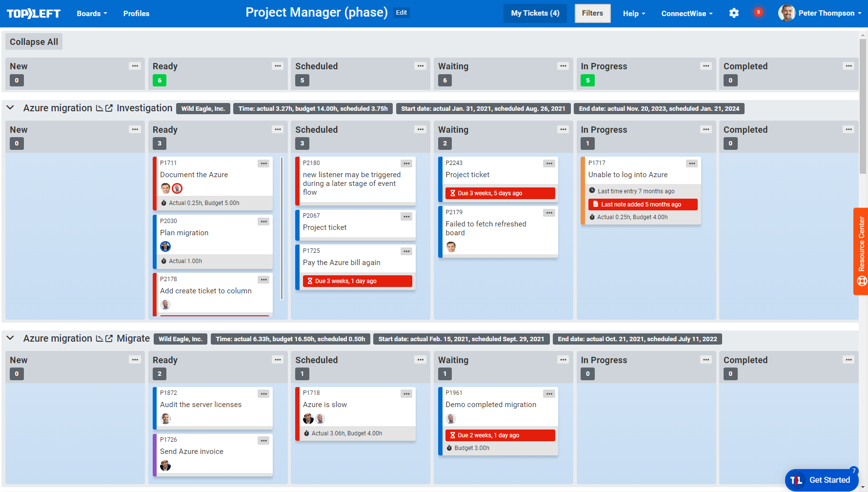Open the Get Started widget
Screen dimensions: 868x492
click(822, 480)
